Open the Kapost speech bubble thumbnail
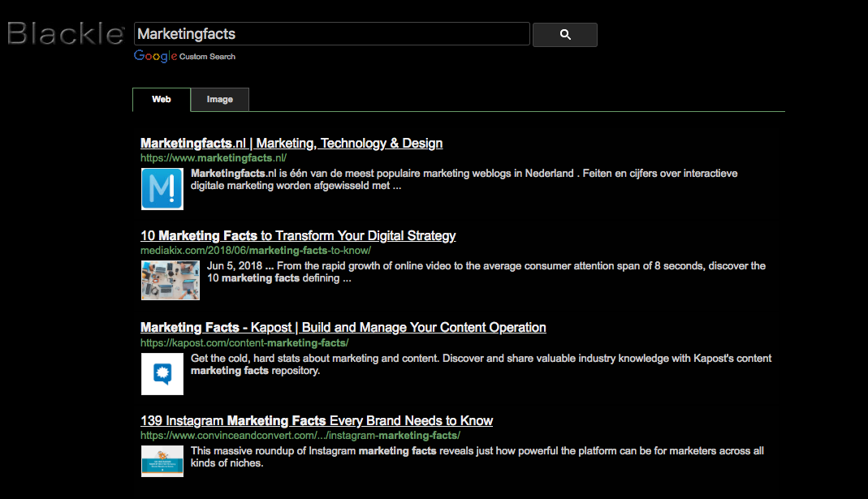This screenshot has width=868, height=499. point(162,374)
